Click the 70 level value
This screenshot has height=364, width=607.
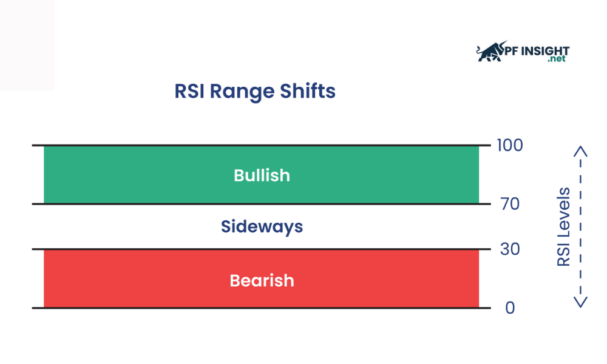pyautogui.click(x=510, y=204)
